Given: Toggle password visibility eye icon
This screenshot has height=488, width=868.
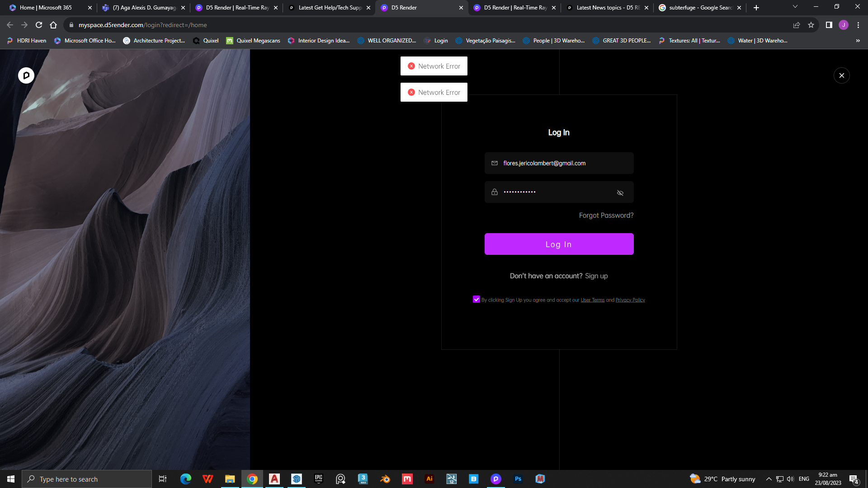Looking at the screenshot, I should click(620, 193).
